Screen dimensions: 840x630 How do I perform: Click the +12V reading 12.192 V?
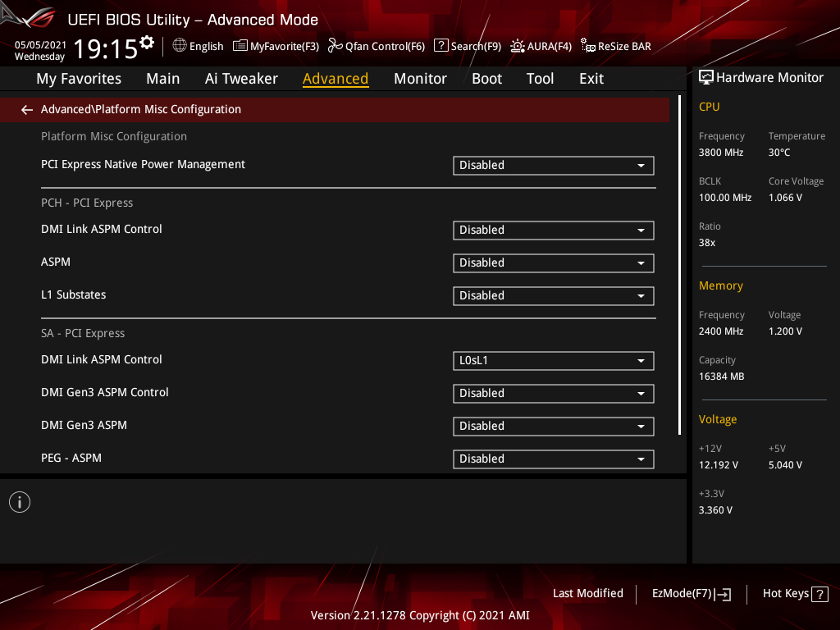(x=719, y=465)
